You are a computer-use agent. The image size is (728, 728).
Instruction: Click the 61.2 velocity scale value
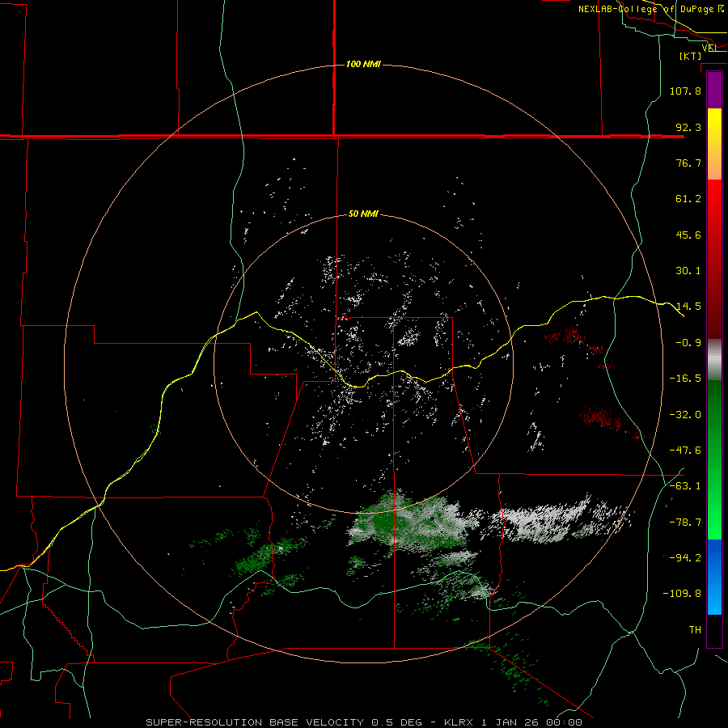(x=688, y=199)
